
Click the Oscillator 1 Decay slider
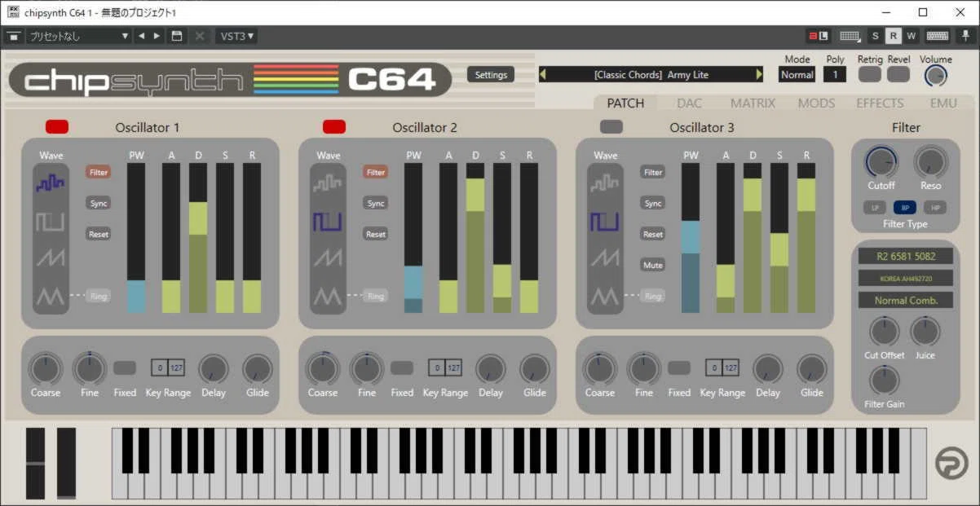click(198, 238)
